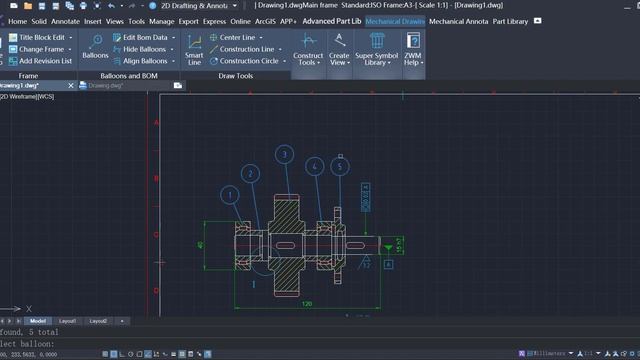Toggle lineweight display status icon

tap(173, 354)
